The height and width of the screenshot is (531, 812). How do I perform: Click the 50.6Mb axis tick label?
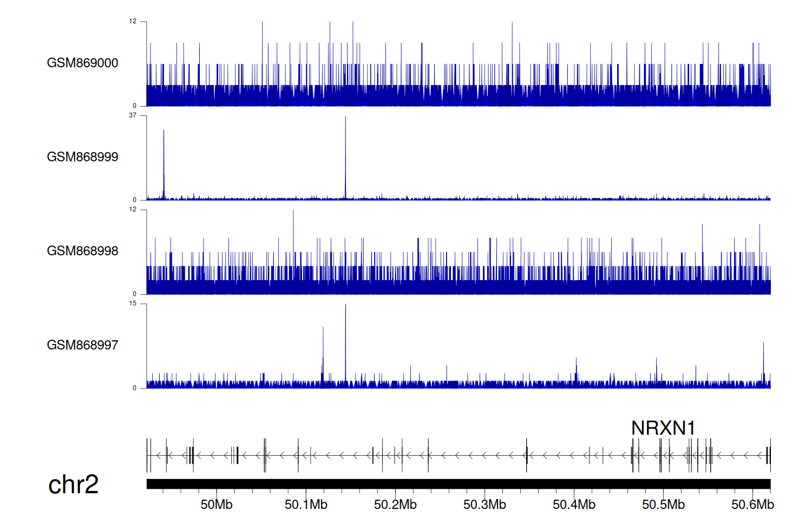click(752, 504)
